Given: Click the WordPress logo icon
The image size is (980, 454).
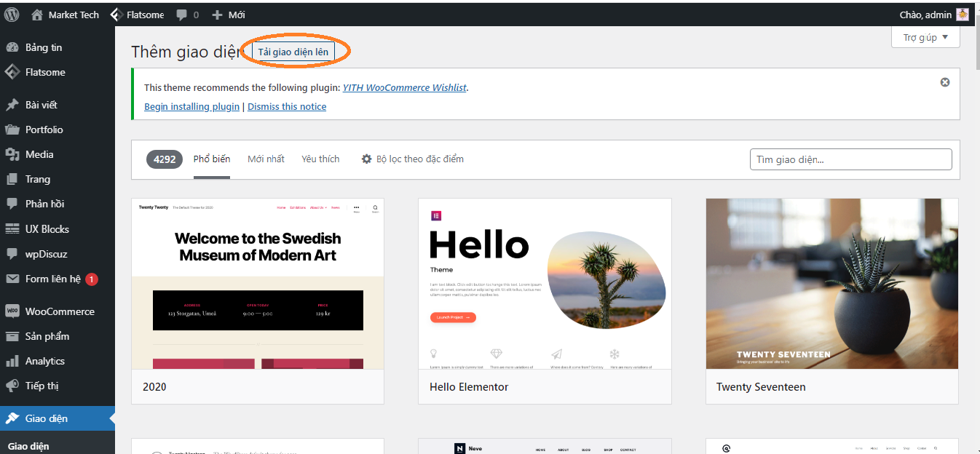Looking at the screenshot, I should click(x=12, y=15).
